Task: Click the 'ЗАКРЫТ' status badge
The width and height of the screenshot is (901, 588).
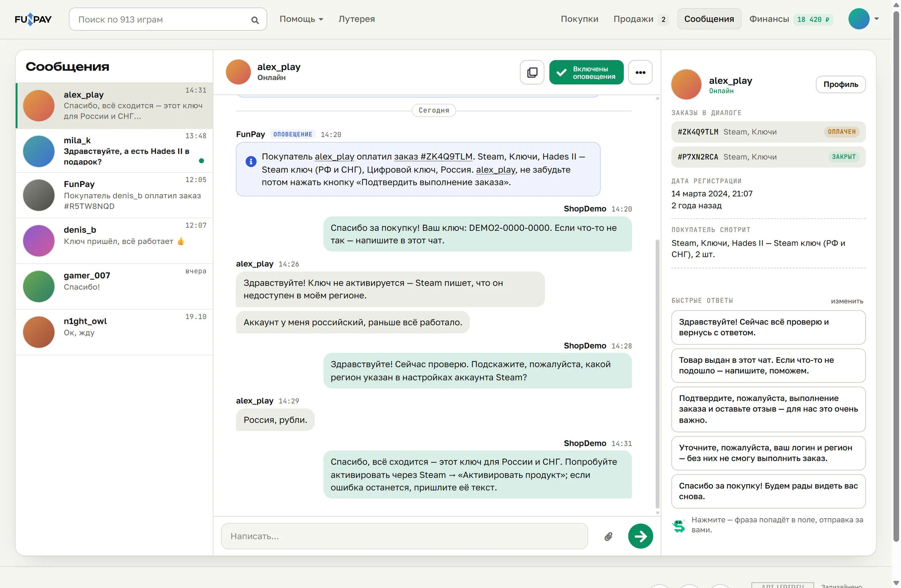Action: click(x=843, y=157)
